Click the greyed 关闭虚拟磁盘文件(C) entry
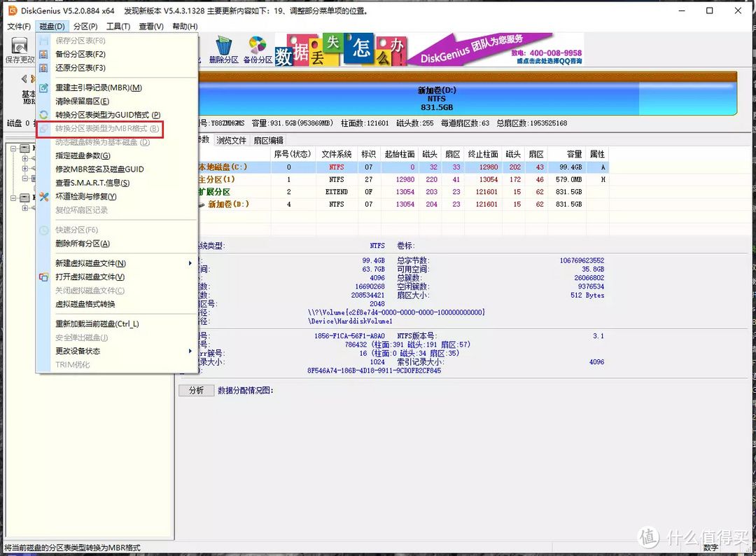Screen dimensions: 756x556 tap(90, 291)
